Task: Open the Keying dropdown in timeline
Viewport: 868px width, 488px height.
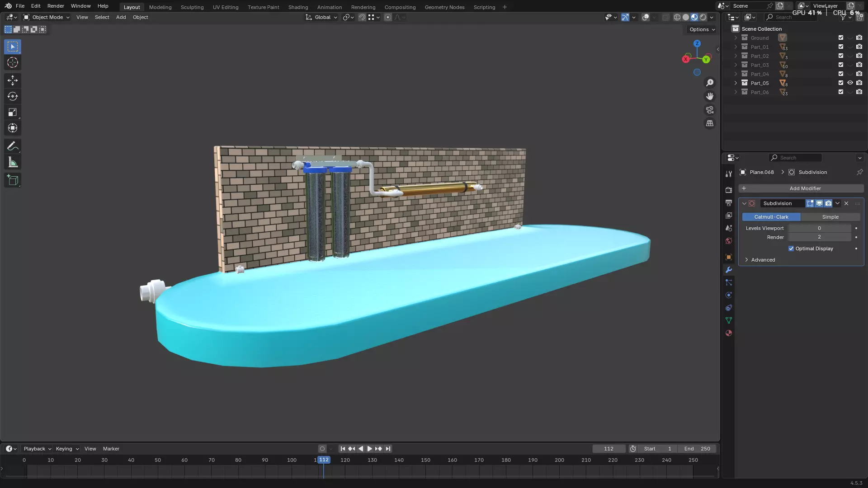Action: (x=67, y=449)
